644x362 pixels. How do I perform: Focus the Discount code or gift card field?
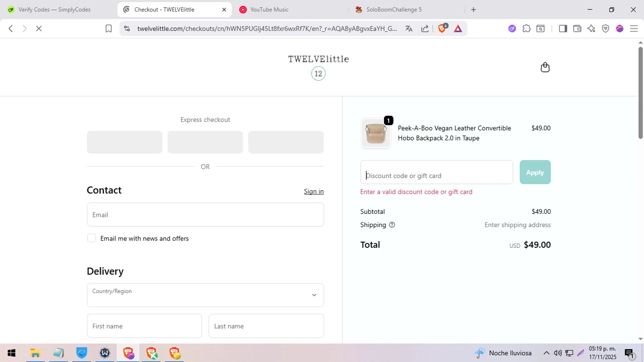tap(437, 172)
